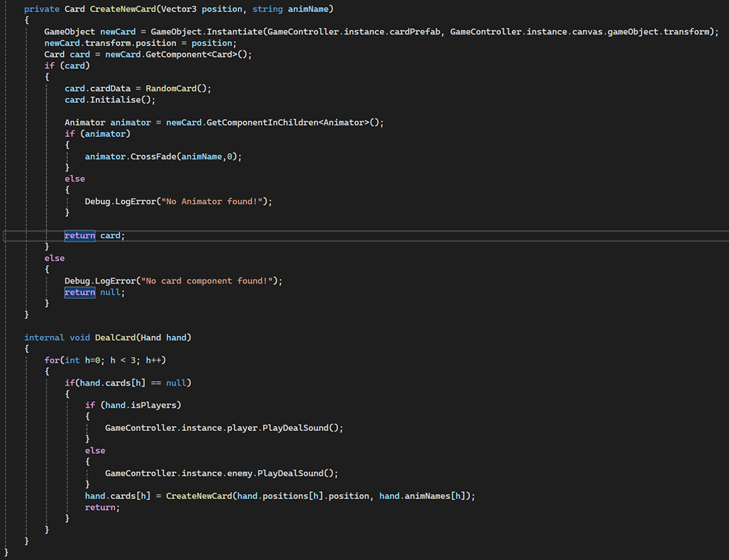Click the card.Initialise() call
Screen dimensions: 729x560
pyautogui.click(x=110, y=99)
